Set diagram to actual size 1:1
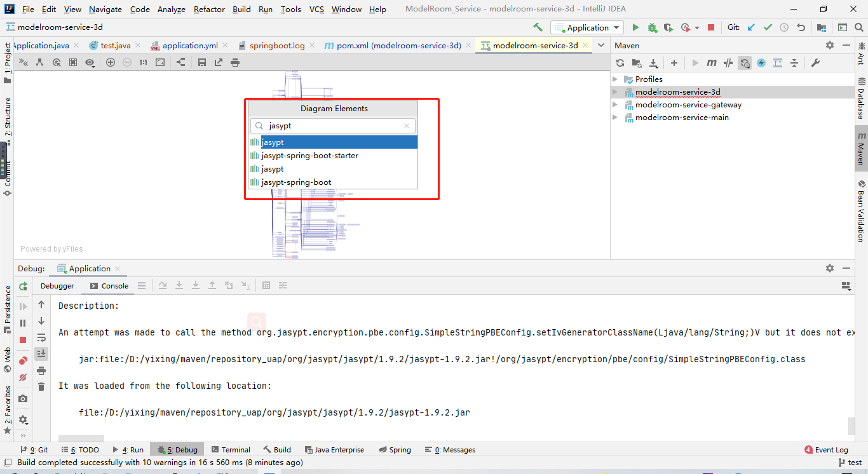This screenshot has height=474, width=868. pyautogui.click(x=144, y=62)
